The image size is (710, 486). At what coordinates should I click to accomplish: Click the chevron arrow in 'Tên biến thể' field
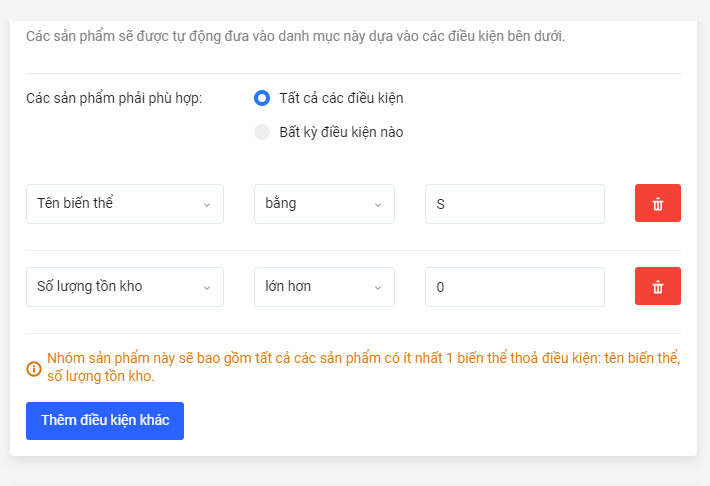(207, 204)
